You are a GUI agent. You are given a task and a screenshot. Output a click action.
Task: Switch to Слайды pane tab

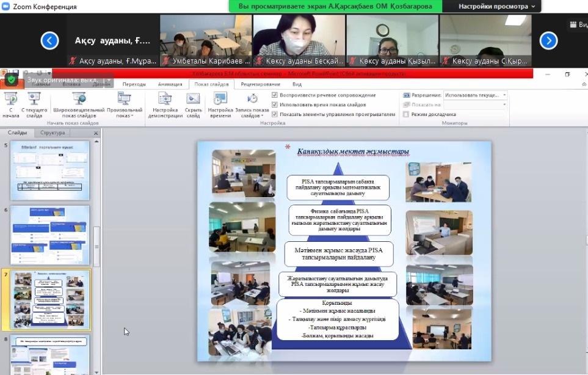(17, 133)
